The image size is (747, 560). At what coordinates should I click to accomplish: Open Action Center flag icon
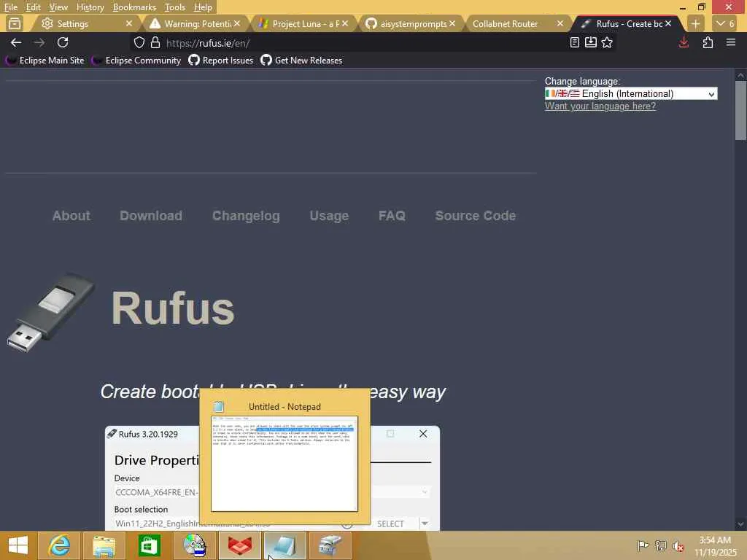[x=643, y=545]
